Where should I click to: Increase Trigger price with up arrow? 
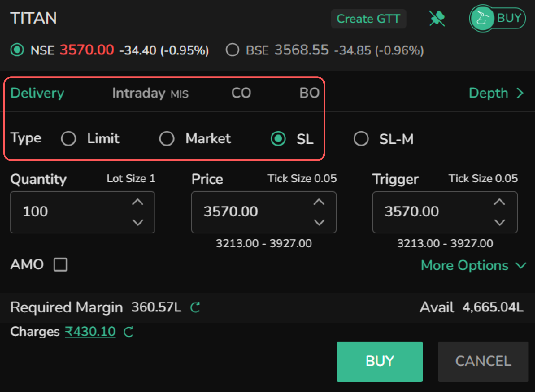point(500,202)
